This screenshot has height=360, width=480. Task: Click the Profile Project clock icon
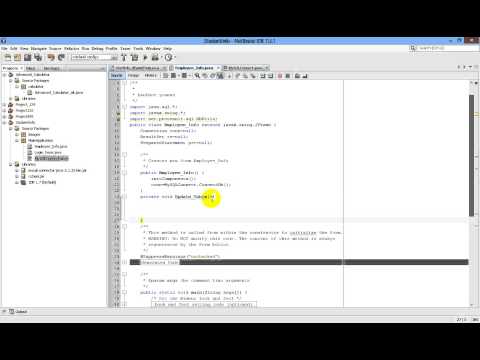tap(168, 57)
